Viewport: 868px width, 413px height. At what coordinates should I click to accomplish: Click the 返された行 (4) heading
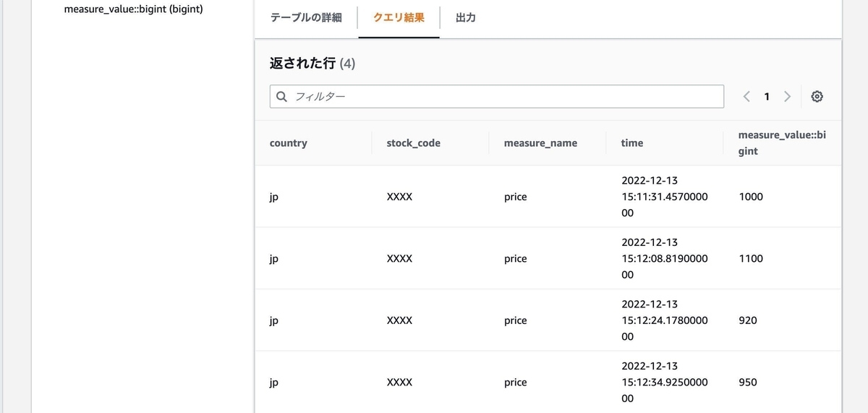click(312, 64)
